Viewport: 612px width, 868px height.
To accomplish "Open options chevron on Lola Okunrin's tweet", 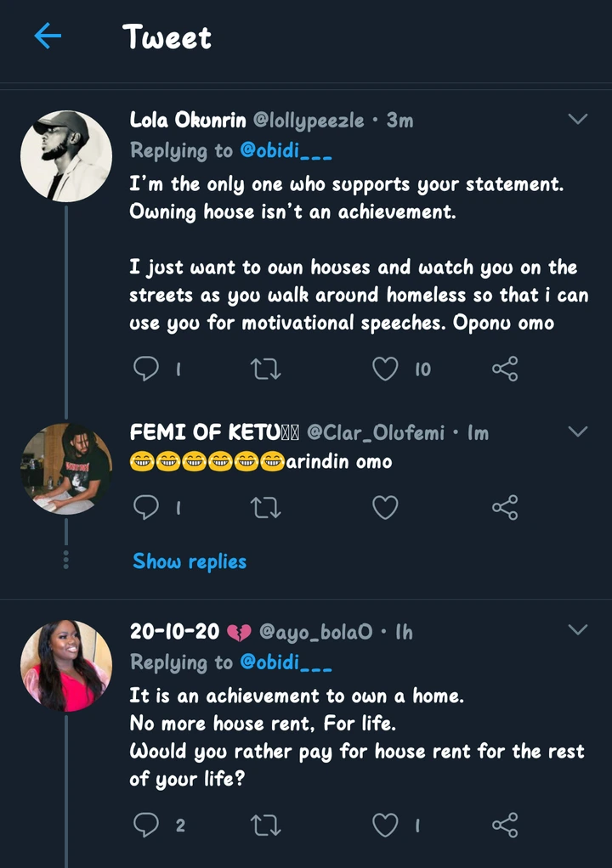I will click(x=577, y=120).
